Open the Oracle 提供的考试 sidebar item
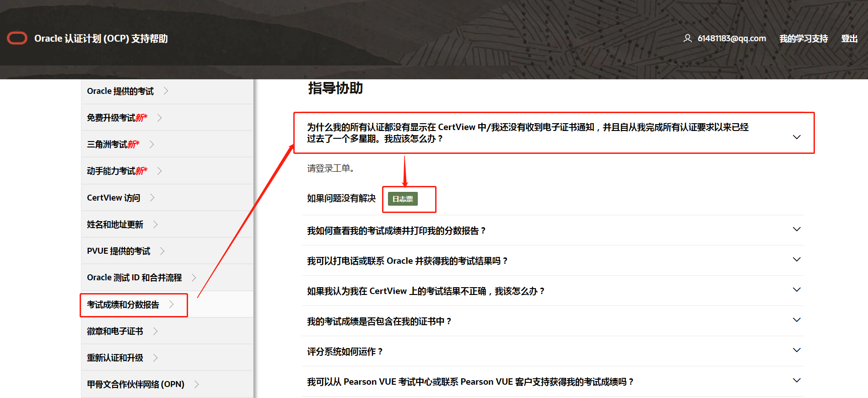Image resolution: width=868 pixels, height=398 pixels. pyautogui.click(x=167, y=91)
